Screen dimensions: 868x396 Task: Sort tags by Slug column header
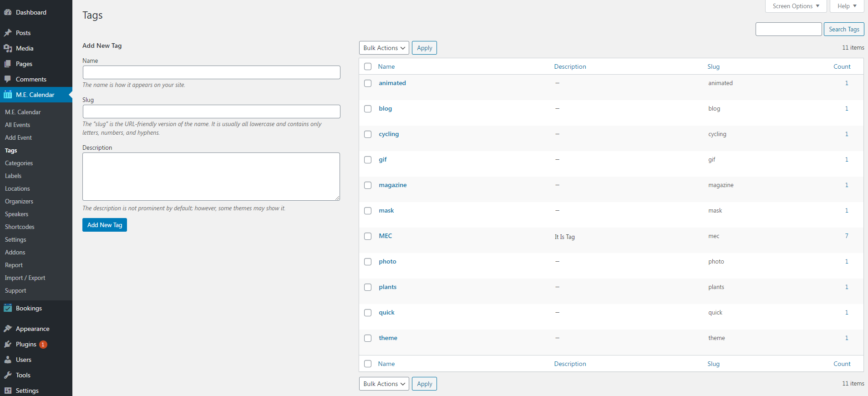(x=713, y=66)
